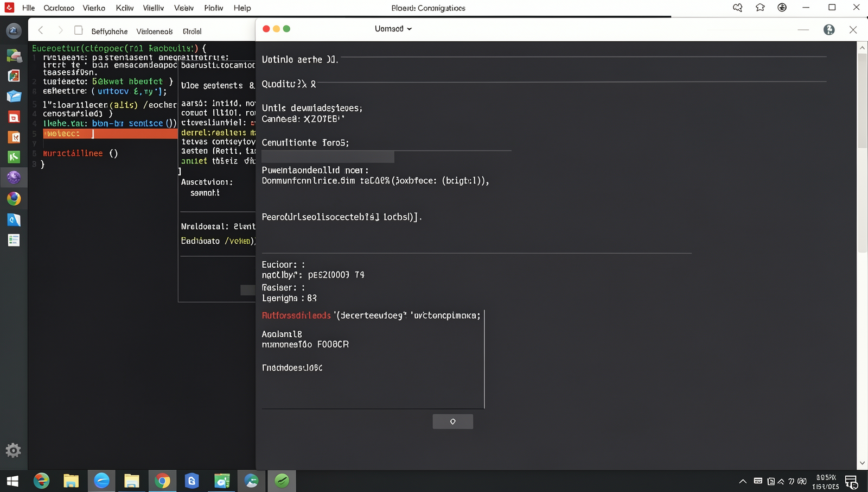Open the blue open-box icon in the sidebar
Image resolution: width=868 pixels, height=492 pixels.
tap(14, 96)
